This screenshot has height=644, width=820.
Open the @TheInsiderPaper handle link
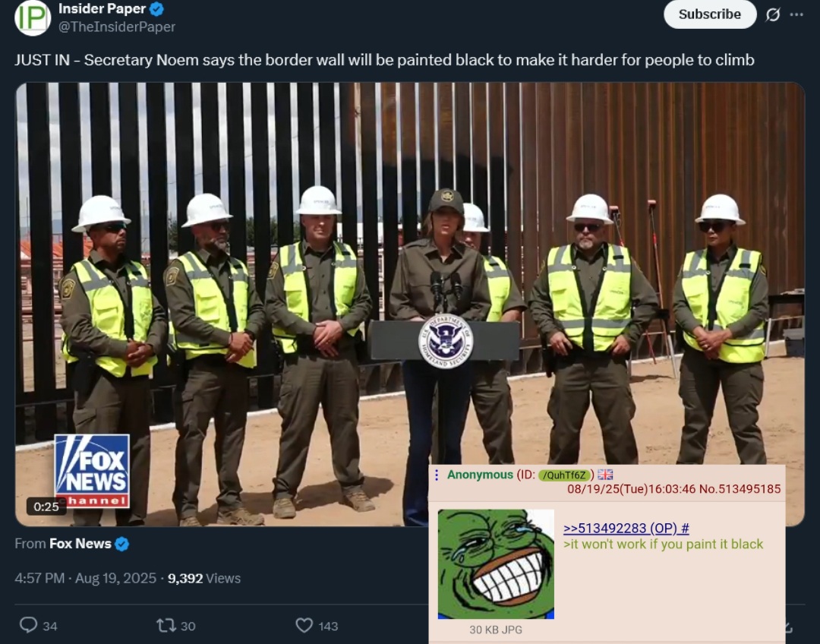[x=117, y=27]
